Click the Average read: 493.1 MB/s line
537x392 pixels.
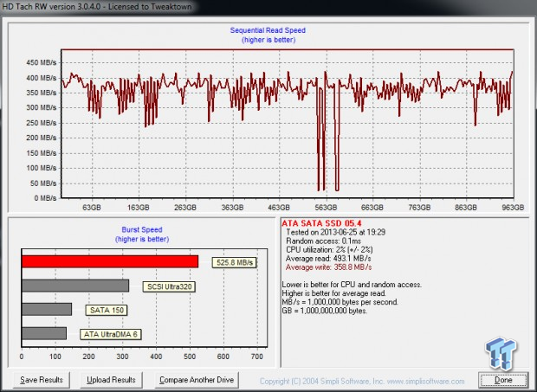(328, 258)
